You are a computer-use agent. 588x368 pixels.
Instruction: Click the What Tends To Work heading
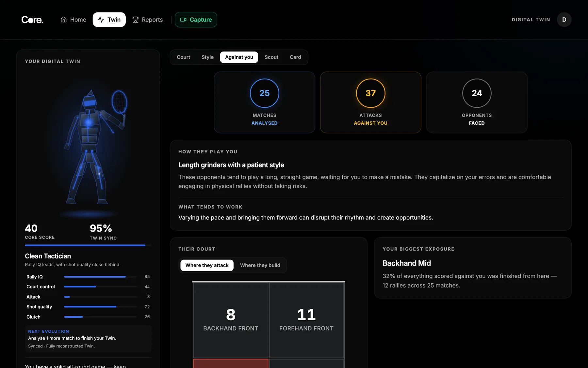click(x=210, y=207)
